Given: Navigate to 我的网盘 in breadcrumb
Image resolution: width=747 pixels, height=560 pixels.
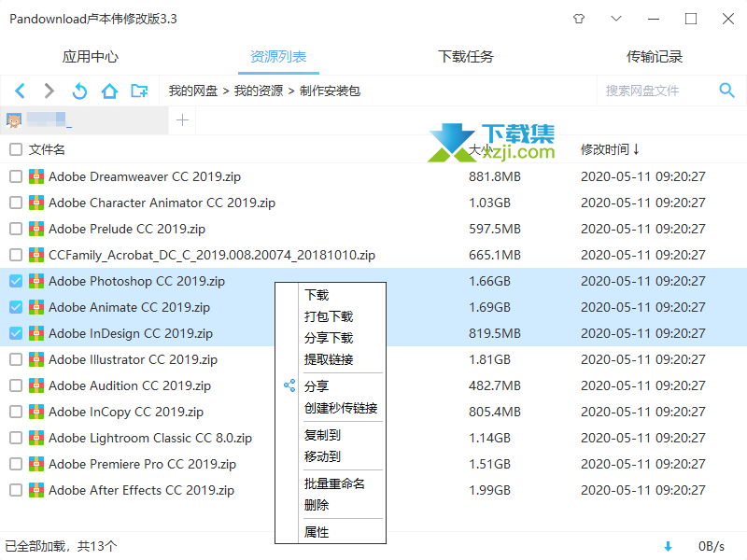Looking at the screenshot, I should click(x=193, y=91).
